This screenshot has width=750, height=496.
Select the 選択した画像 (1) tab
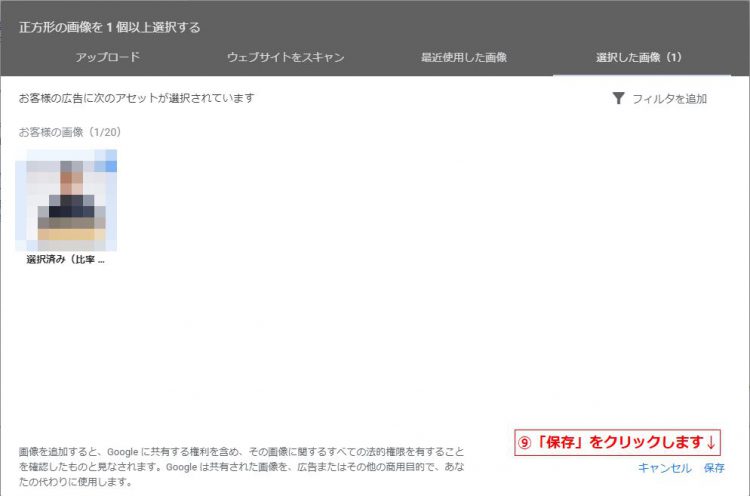coord(639,57)
